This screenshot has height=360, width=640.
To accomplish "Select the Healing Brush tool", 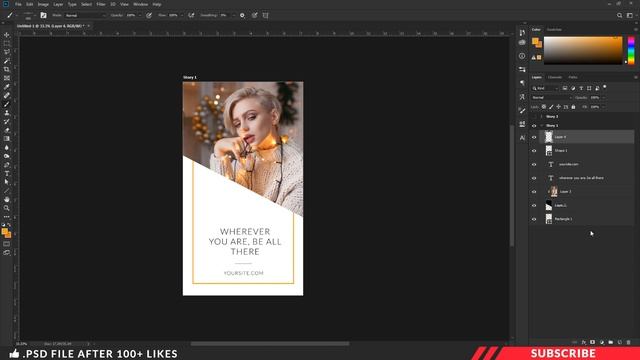I will click(7, 95).
